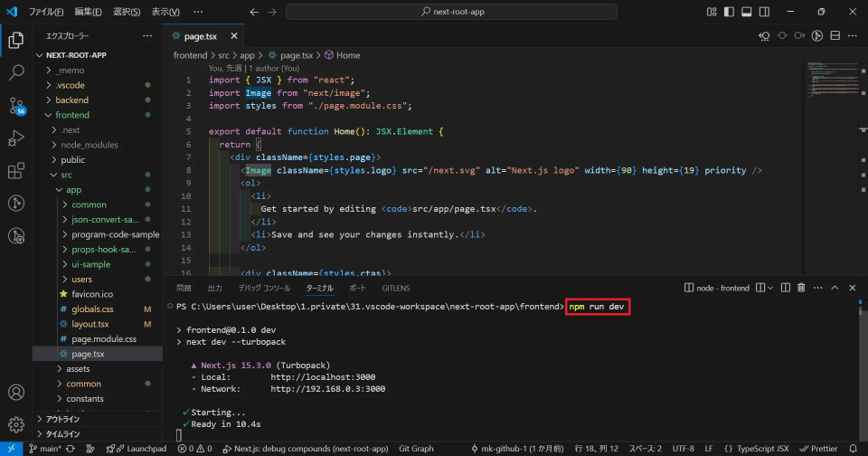Kill terminal with trash icon
868x456 pixels.
click(801, 288)
